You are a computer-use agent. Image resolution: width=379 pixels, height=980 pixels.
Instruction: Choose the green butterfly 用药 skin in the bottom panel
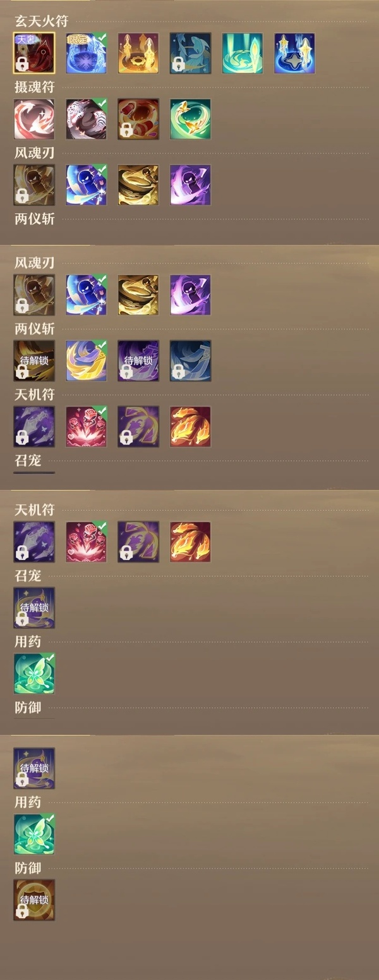[34, 834]
